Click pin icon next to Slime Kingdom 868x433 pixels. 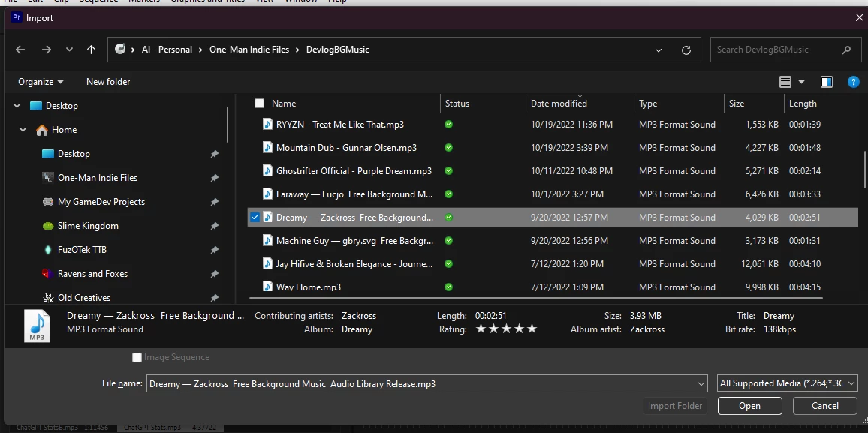[214, 226]
